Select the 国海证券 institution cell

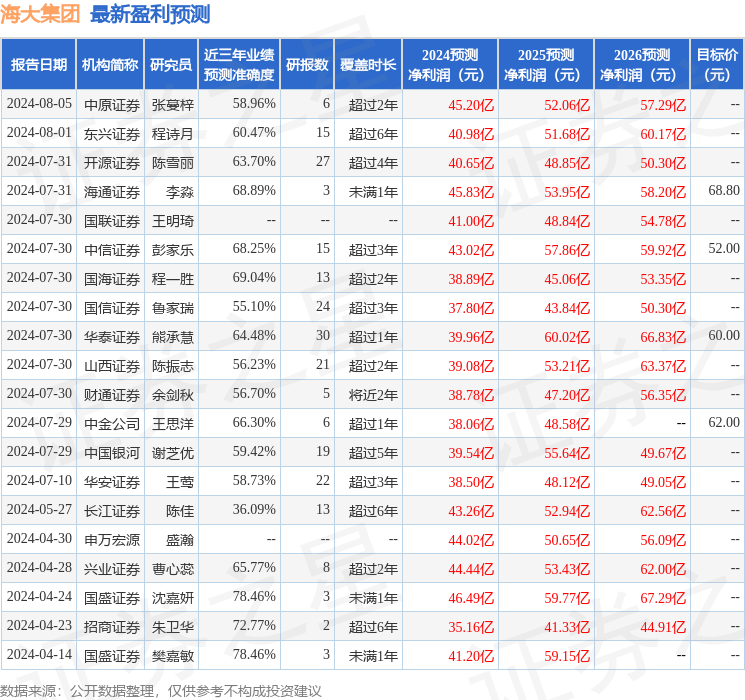(112, 279)
